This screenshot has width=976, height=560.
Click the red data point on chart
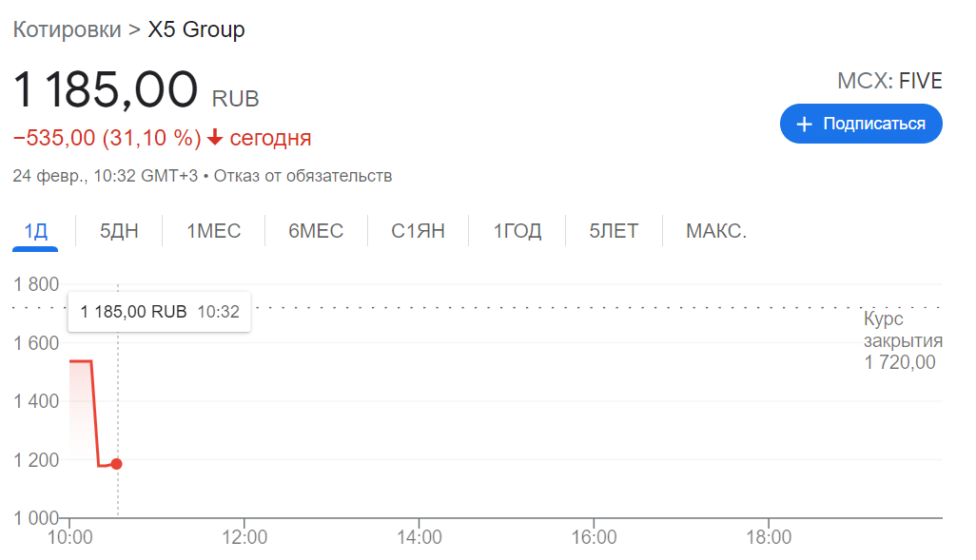(116, 464)
